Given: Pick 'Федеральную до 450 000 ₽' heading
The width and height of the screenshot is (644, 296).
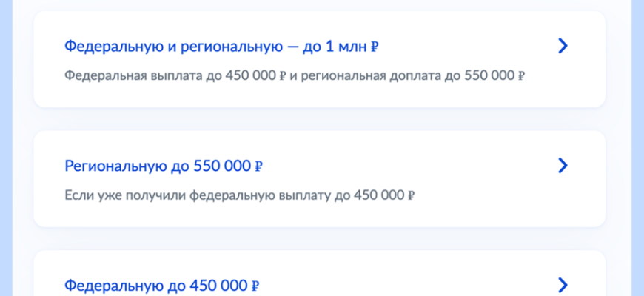Looking at the screenshot, I should click(x=161, y=285).
